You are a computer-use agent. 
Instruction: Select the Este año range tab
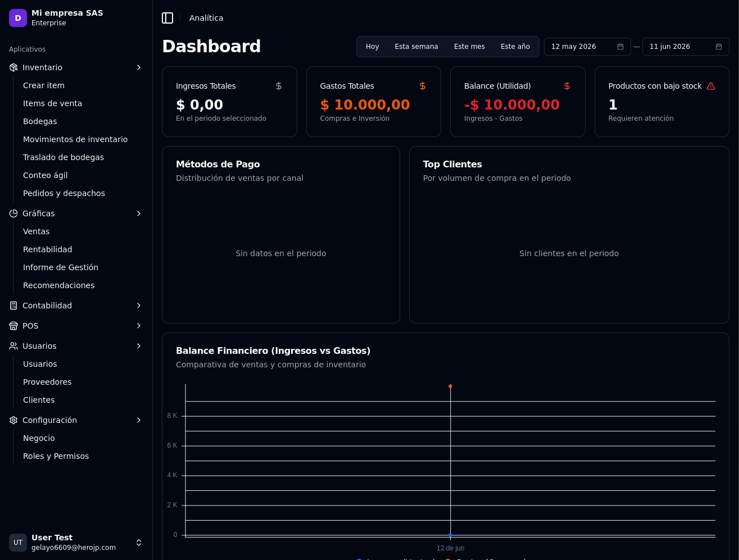515,47
